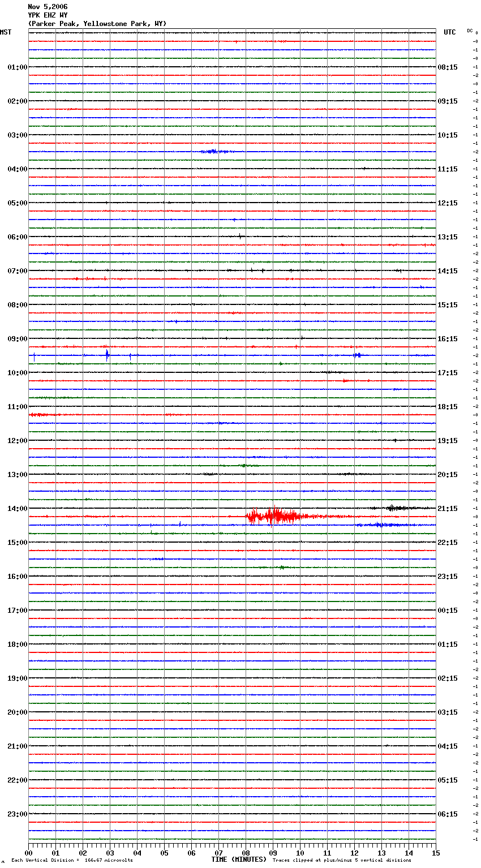Click the "UTC" time zone label
The width and height of the screenshot is (481, 868).
[450, 32]
